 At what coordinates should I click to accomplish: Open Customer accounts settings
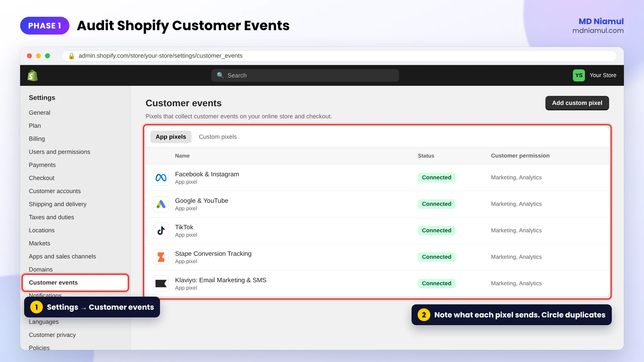[x=55, y=191]
